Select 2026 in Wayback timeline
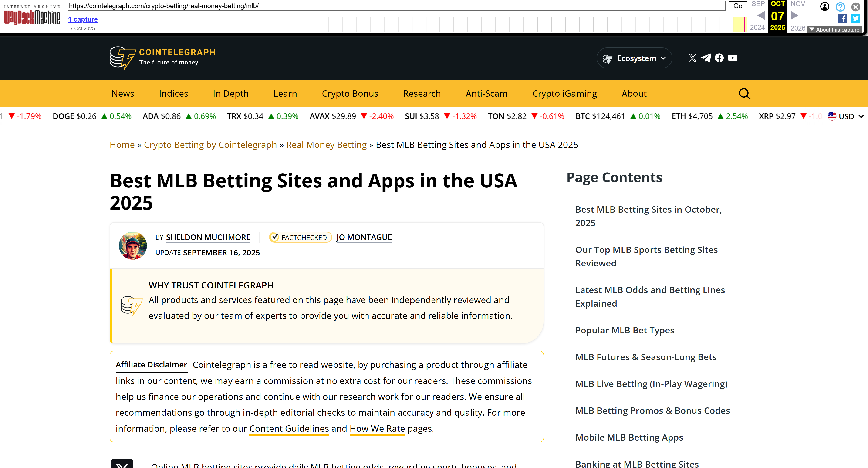 pyautogui.click(x=797, y=28)
